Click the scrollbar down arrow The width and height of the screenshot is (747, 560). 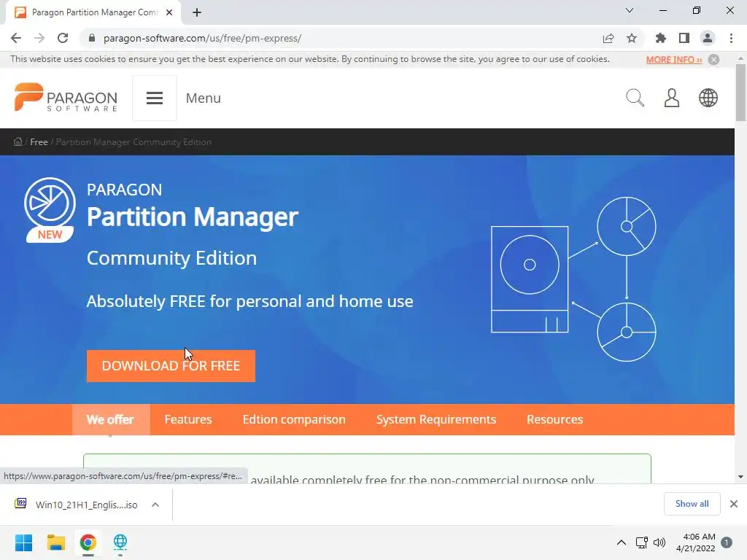[740, 477]
